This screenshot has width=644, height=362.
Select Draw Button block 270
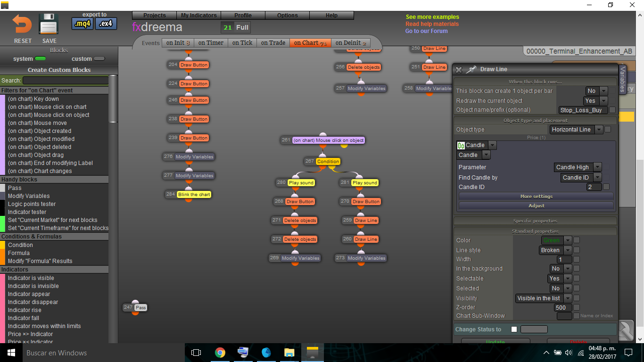tap(366, 201)
